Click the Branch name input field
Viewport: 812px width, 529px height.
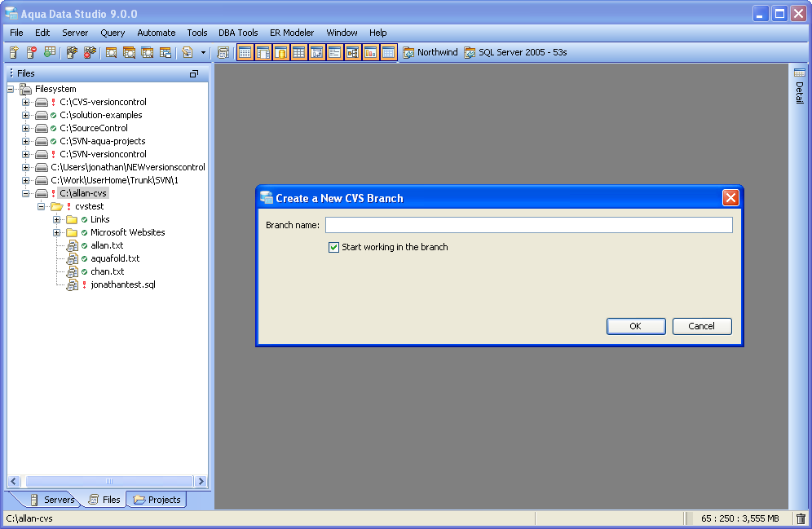529,225
